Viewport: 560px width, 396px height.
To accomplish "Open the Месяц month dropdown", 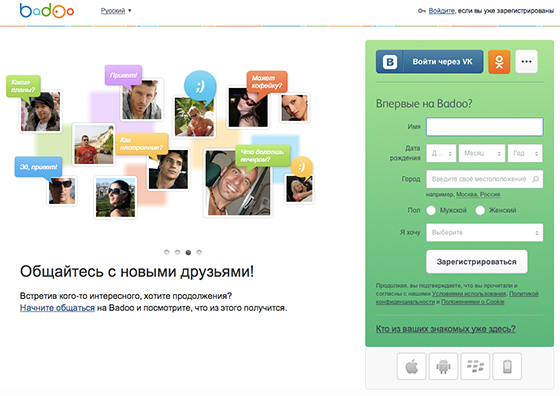I will (482, 153).
